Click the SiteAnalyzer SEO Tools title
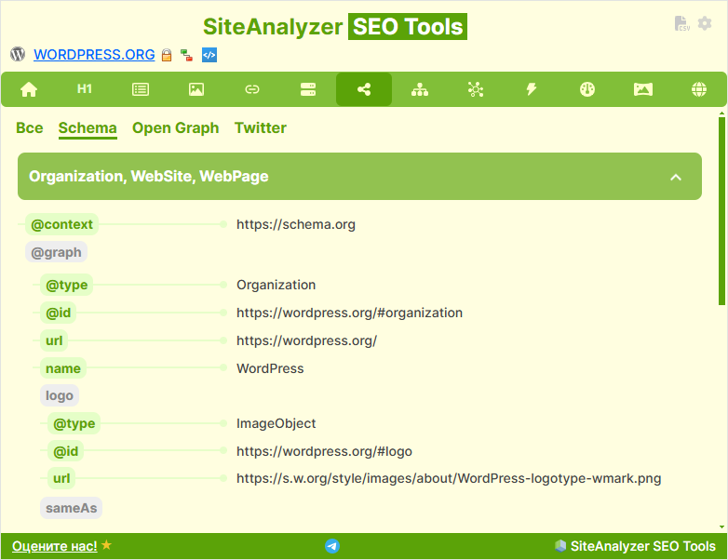This screenshot has height=560, width=728. pyautogui.click(x=335, y=26)
